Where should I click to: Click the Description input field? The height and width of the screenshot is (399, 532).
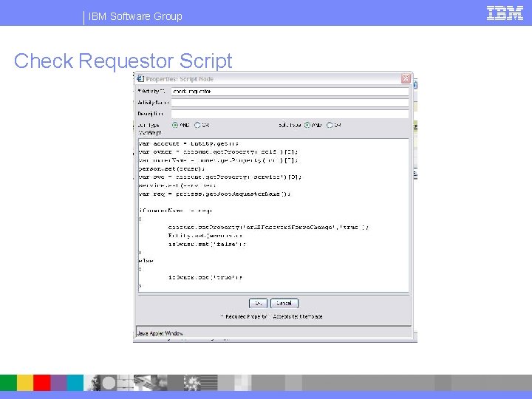click(290, 114)
